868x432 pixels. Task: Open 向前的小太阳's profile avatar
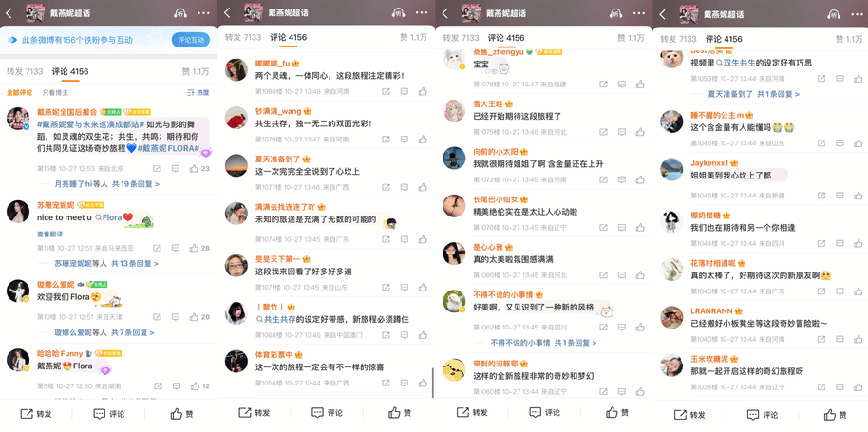[x=454, y=158]
